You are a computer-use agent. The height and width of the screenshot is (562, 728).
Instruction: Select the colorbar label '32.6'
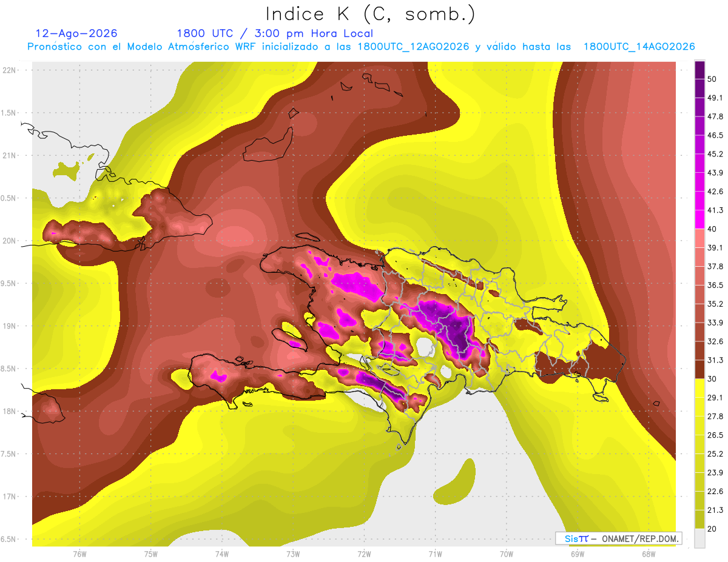(x=715, y=341)
